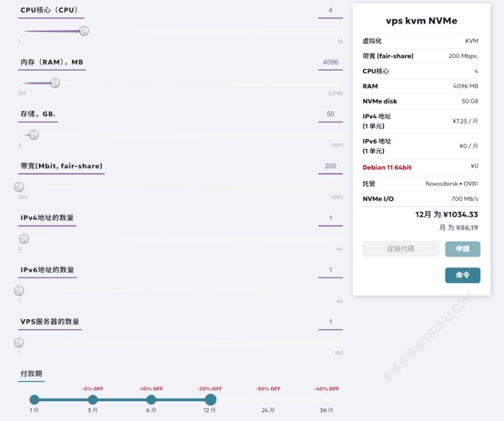
Task: Select the 24 month payment period
Action: tap(268, 400)
